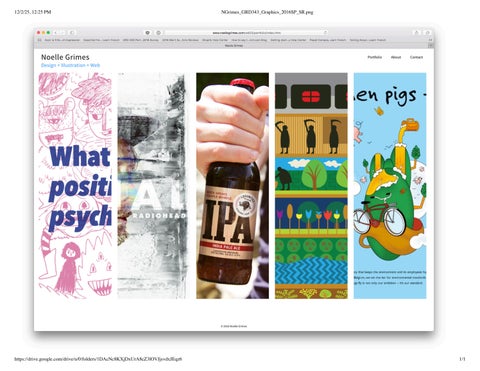Image resolution: width=480 pixels, height=371 pixels.
Task: Click the extension icon left of address bar
Action: pos(148,33)
